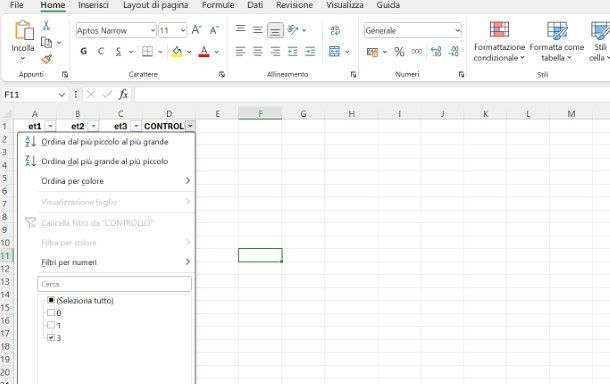610x384 pixels.
Task: Click the format painter brush icon
Action: pyautogui.click(x=46, y=59)
